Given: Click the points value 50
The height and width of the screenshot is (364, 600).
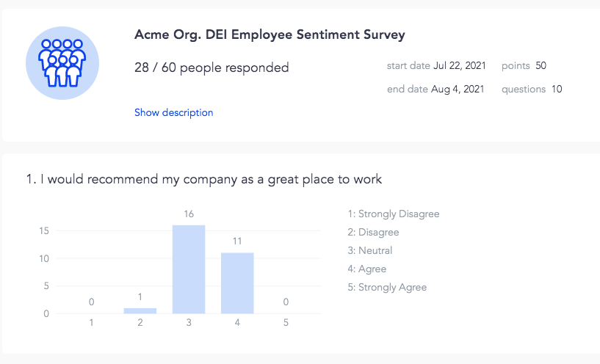Looking at the screenshot, I should pyautogui.click(x=541, y=66).
